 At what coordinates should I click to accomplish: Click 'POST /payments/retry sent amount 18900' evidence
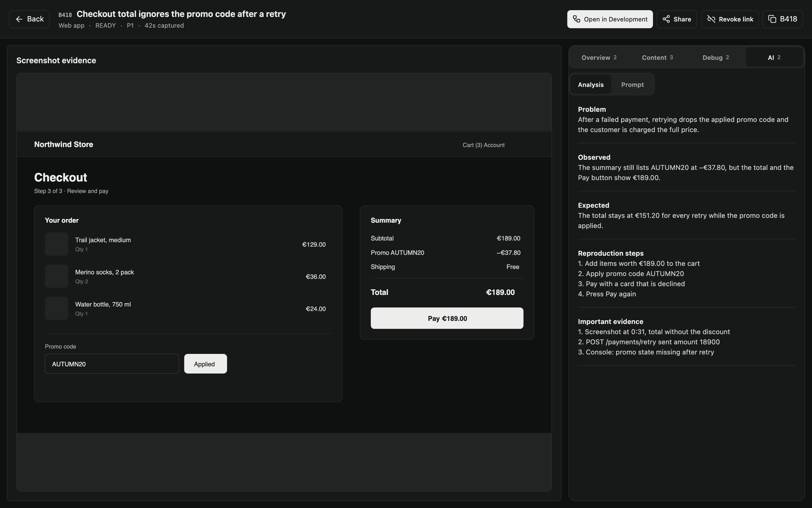[649, 342]
